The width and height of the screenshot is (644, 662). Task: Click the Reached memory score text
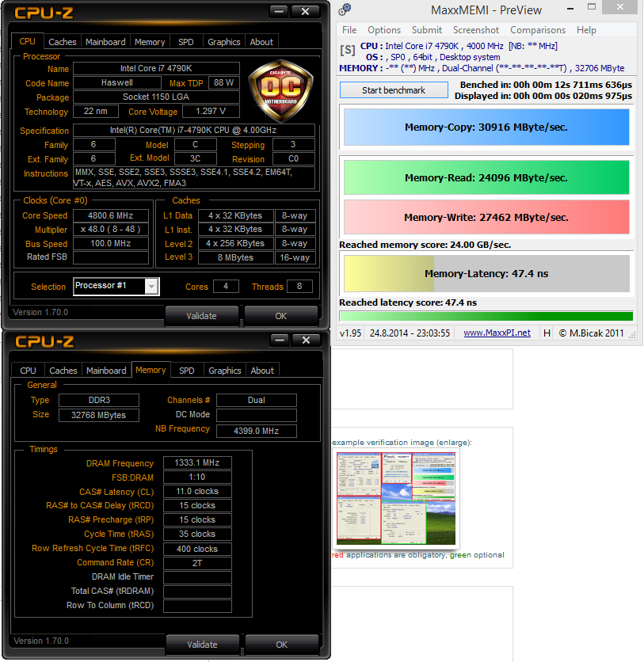point(425,245)
